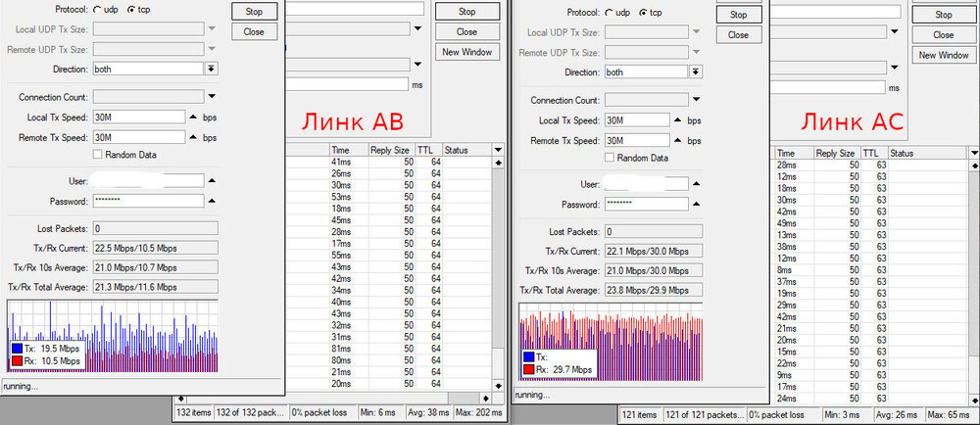Click the User field arrow in left window

(211, 180)
